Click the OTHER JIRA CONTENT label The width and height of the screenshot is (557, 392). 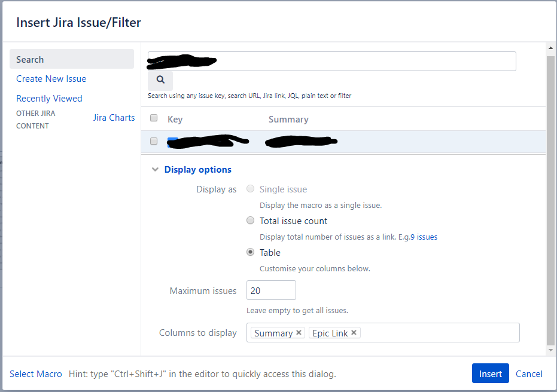(x=35, y=120)
